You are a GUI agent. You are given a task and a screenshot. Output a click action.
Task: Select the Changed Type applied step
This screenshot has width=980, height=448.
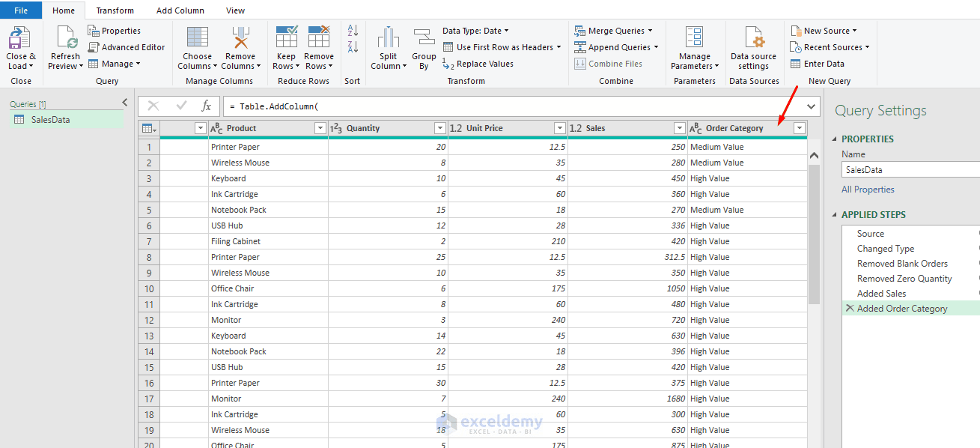point(886,248)
